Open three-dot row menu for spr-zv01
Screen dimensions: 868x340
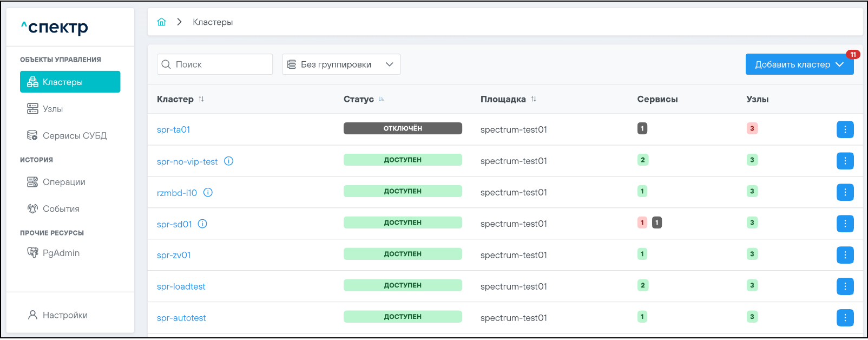coord(845,255)
